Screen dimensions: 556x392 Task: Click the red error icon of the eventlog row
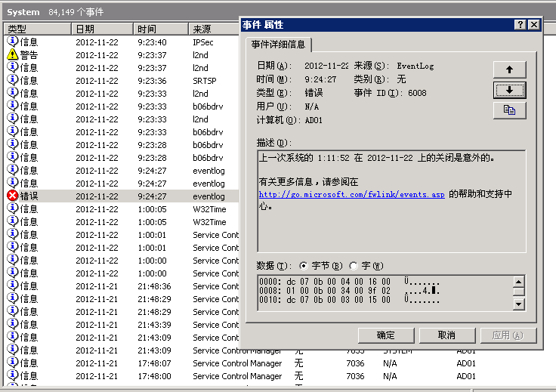(x=12, y=196)
